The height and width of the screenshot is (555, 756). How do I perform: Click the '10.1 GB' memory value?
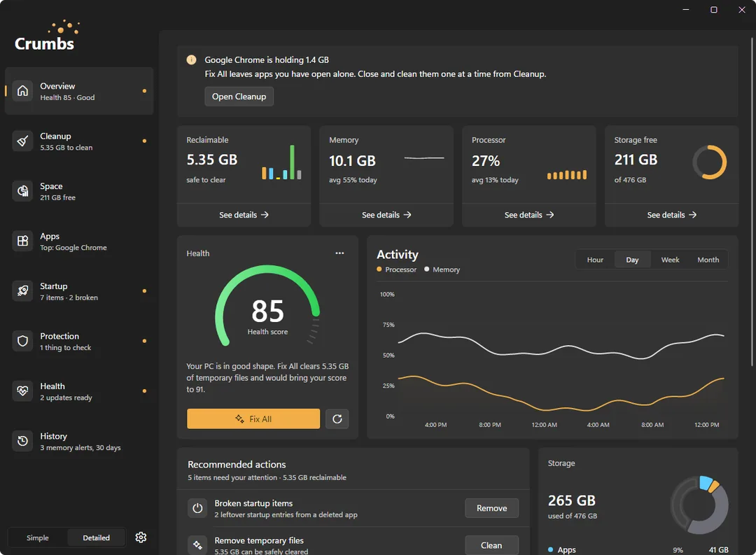pos(352,160)
